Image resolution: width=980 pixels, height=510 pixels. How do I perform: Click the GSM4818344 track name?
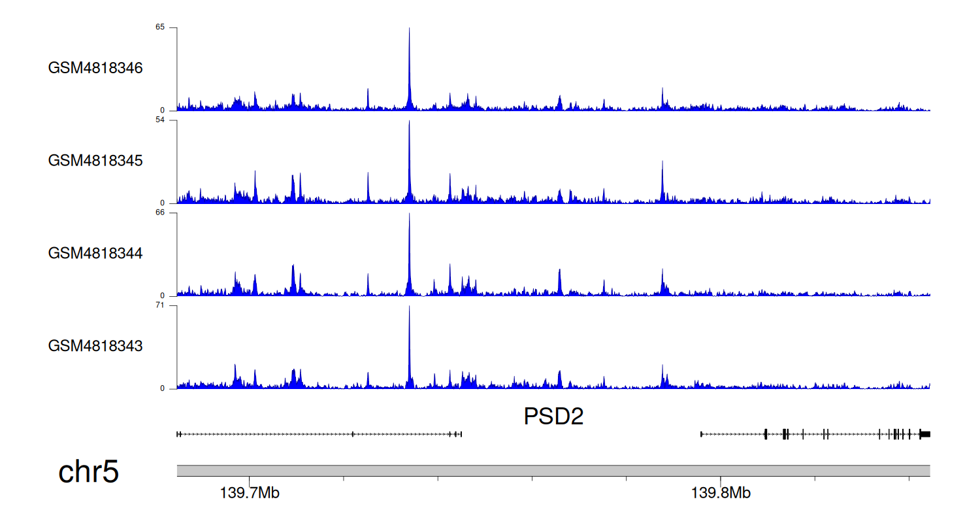pyautogui.click(x=95, y=252)
